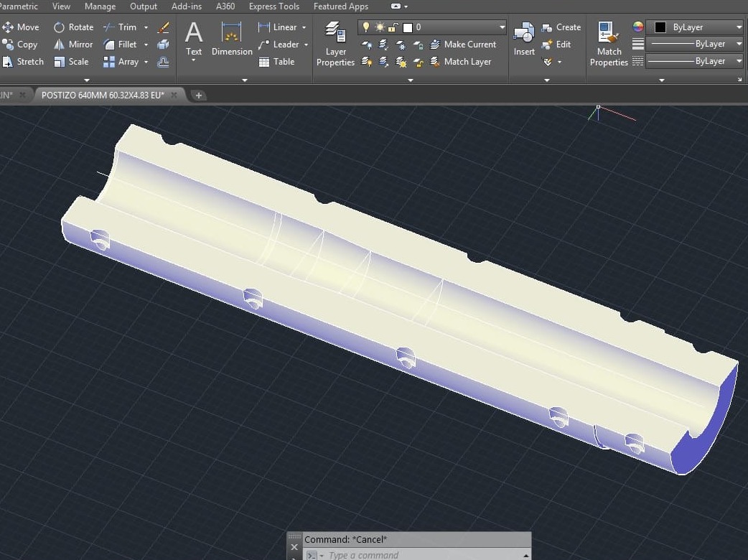Screen dimensions: 748x560
Task: Click the Layer Lock icon
Action: tap(418, 45)
